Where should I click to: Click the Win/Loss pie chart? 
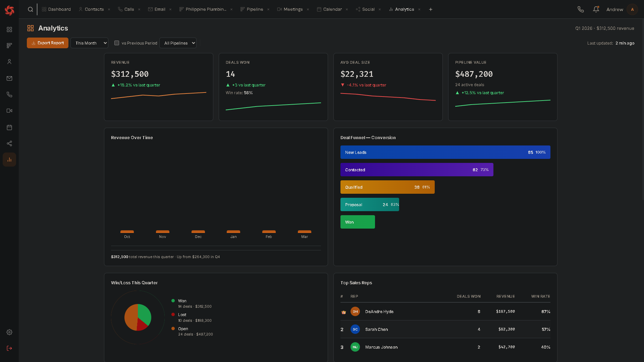138,317
